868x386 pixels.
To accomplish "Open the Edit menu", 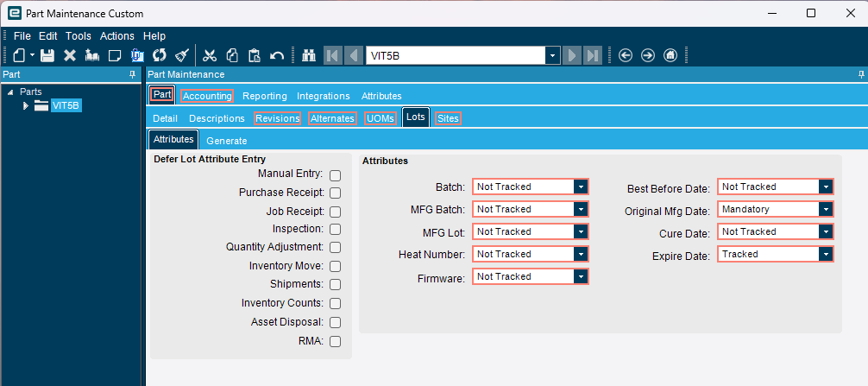I will 48,36.
